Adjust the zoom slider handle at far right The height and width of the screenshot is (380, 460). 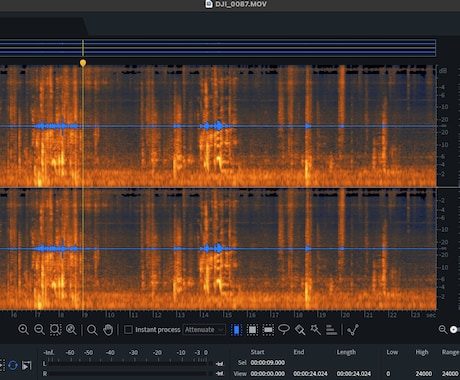coord(454,330)
